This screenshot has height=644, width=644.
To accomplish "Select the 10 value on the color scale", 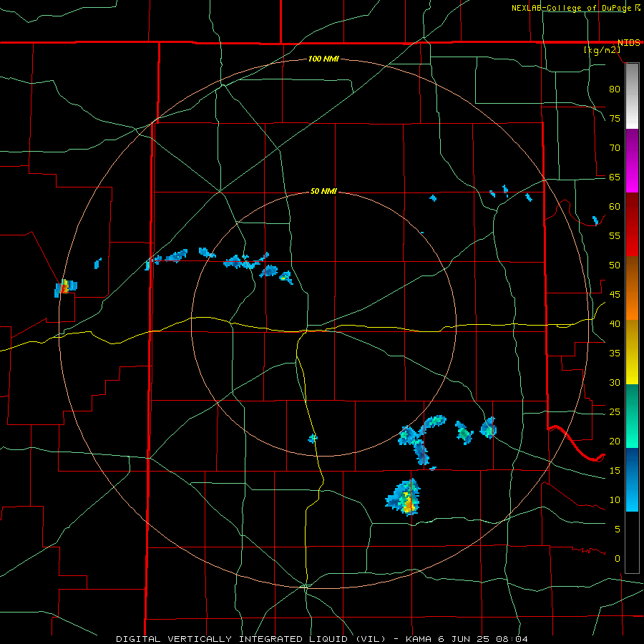I will [x=615, y=500].
